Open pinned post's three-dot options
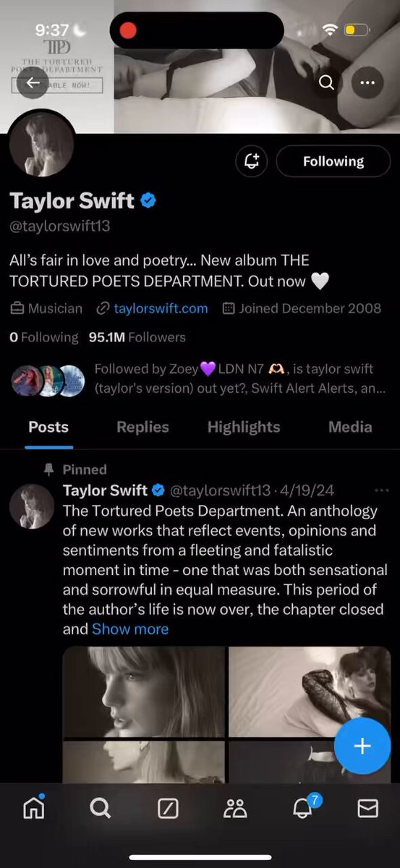Viewport: 400px width, 868px height. pyautogui.click(x=381, y=490)
